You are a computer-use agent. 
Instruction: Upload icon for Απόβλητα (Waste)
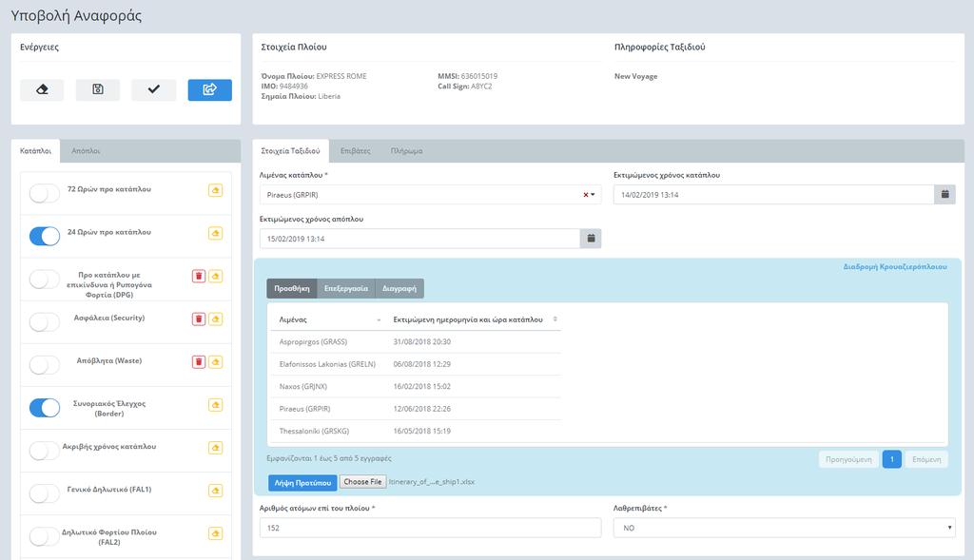coord(216,361)
